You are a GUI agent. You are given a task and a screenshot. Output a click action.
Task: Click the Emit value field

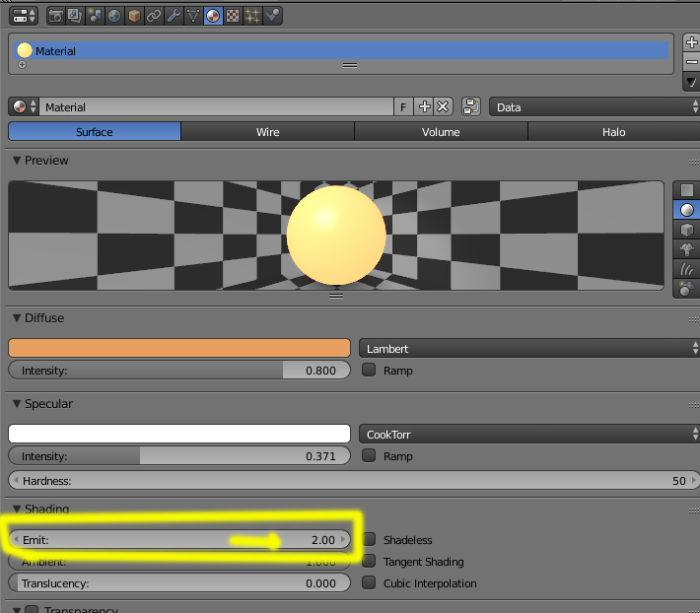179,539
